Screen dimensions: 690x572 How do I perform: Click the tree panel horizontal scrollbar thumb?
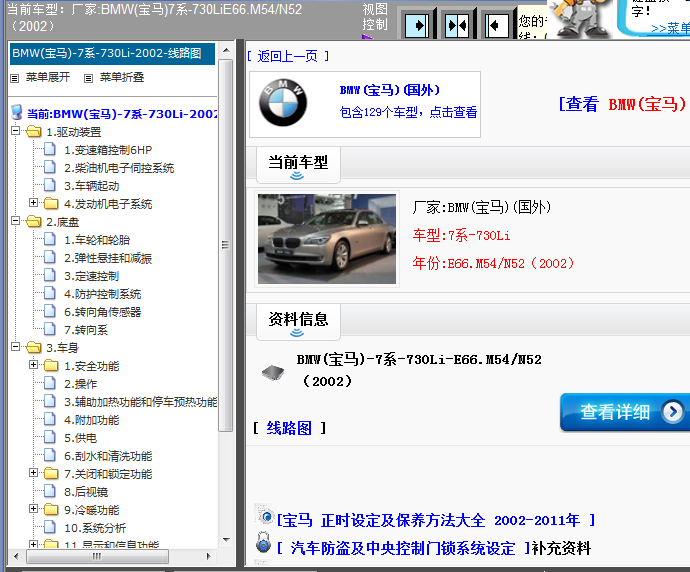click(97, 557)
